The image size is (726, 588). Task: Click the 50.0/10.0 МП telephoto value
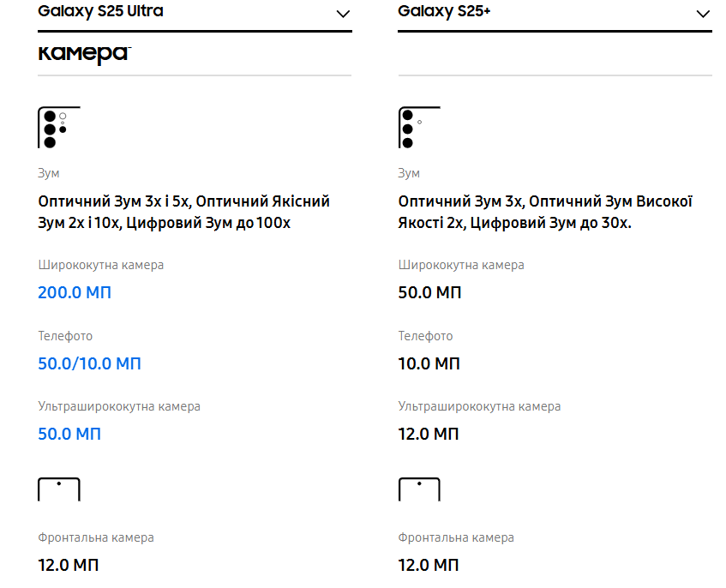coord(89,363)
